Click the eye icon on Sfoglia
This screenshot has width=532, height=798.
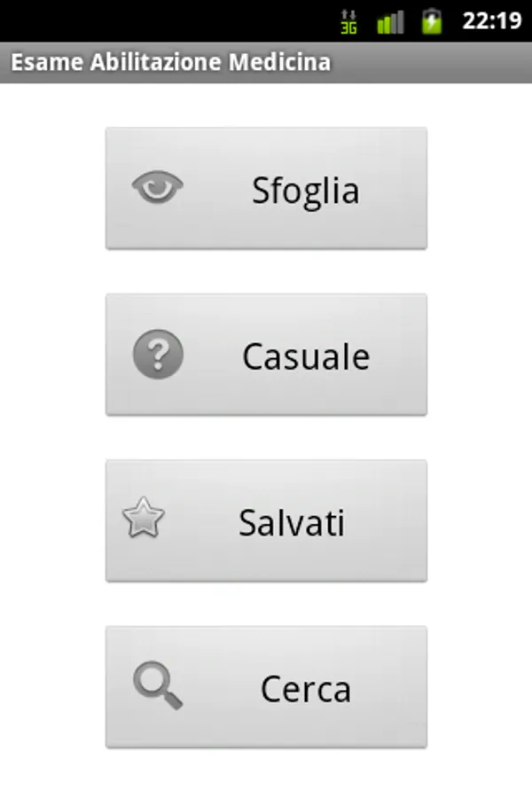[158, 187]
